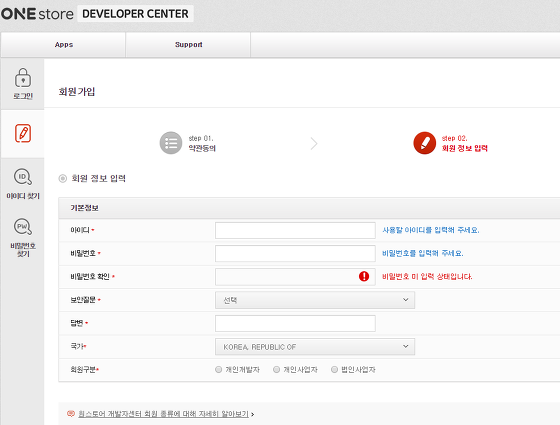Open the 보안질문 선택 dropdown

coord(315,300)
